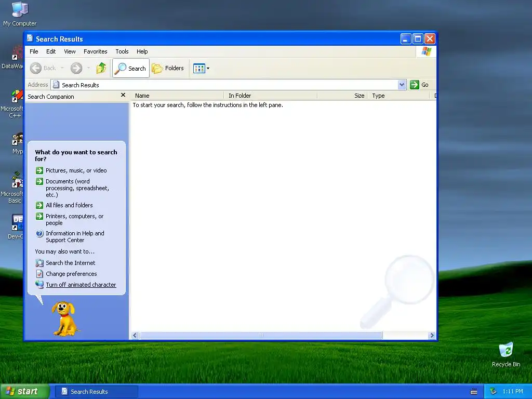Image resolution: width=532 pixels, height=399 pixels.
Task: Click the horizontal scrollbar thumb
Action: pos(261,336)
